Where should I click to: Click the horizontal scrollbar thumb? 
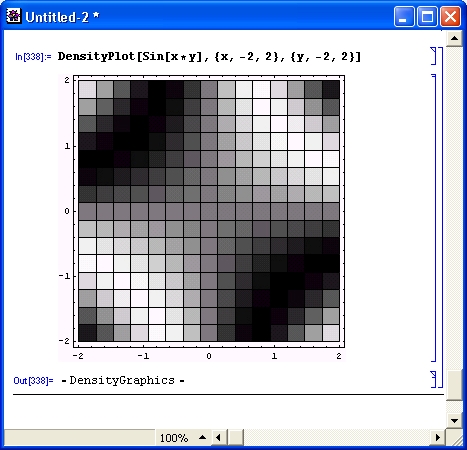click(x=236, y=437)
